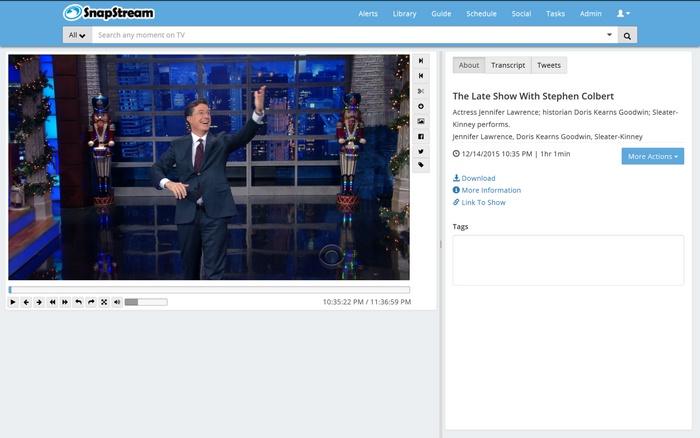Share to Facebook icon

click(x=421, y=136)
